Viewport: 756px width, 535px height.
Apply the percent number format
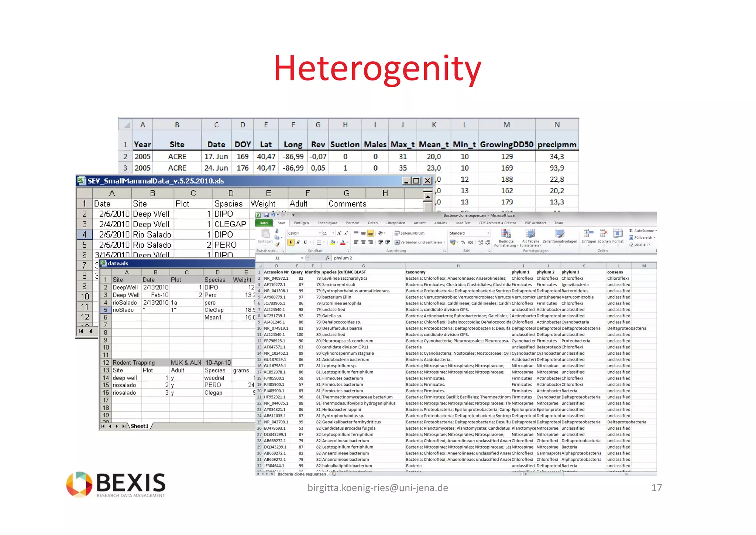click(463, 242)
